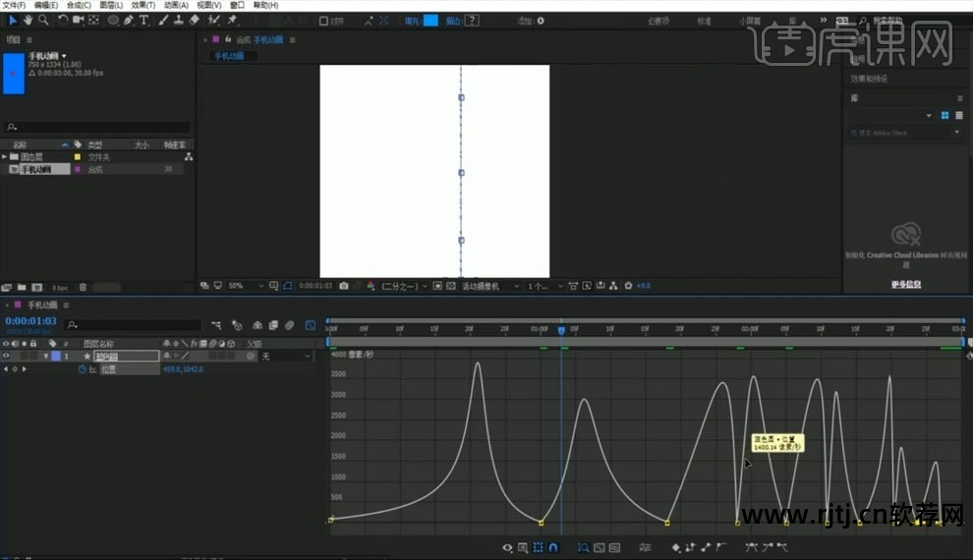Select the Selection arrow tool
973x560 pixels.
(12, 21)
